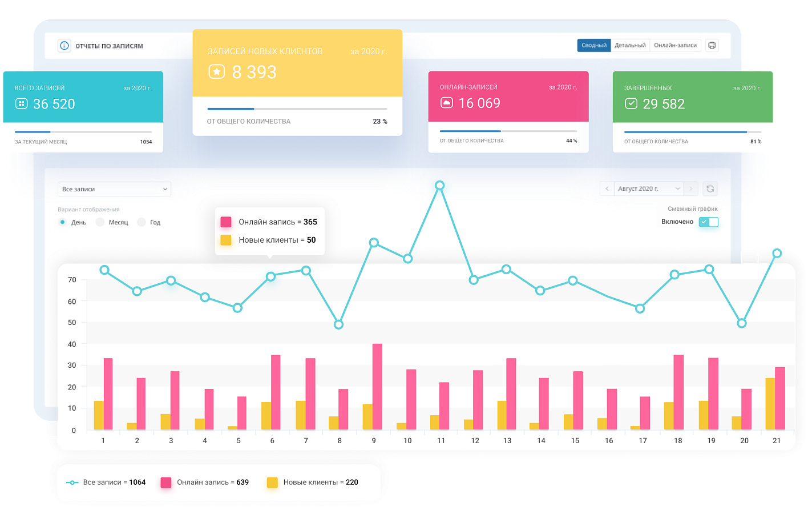
Task: Click the Все записи legend line marker
Action: pyautogui.click(x=72, y=483)
